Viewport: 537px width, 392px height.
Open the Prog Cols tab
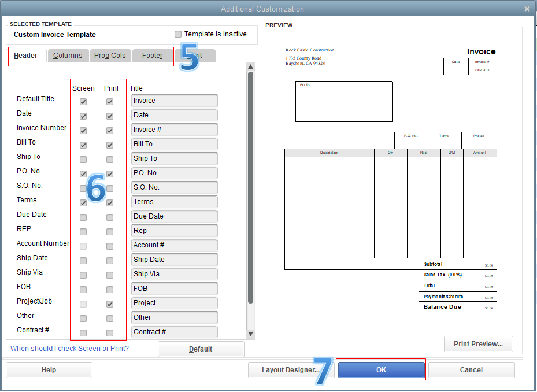110,56
